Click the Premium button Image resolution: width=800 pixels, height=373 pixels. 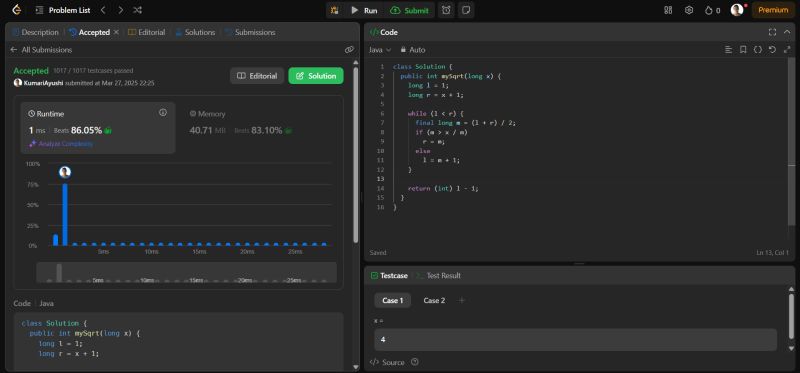[x=773, y=10]
